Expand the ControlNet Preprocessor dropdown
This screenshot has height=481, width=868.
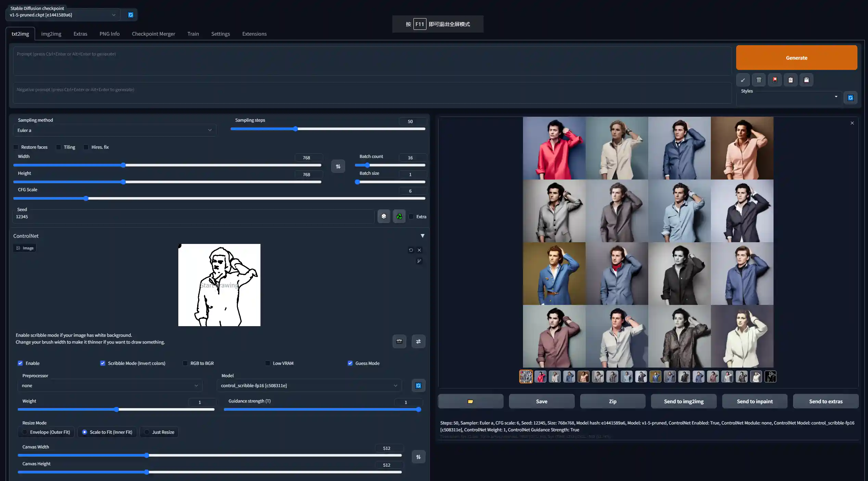tap(110, 386)
